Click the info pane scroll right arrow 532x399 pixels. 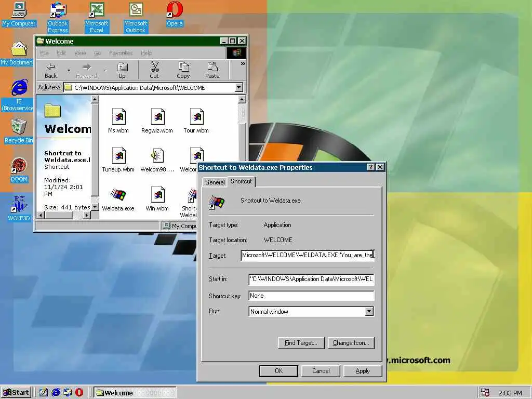(87, 215)
